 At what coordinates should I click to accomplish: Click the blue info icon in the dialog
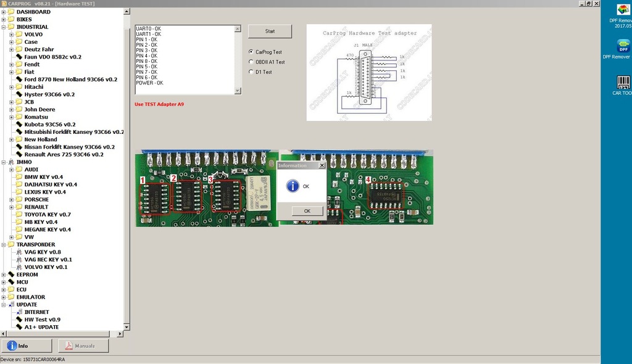click(x=293, y=186)
